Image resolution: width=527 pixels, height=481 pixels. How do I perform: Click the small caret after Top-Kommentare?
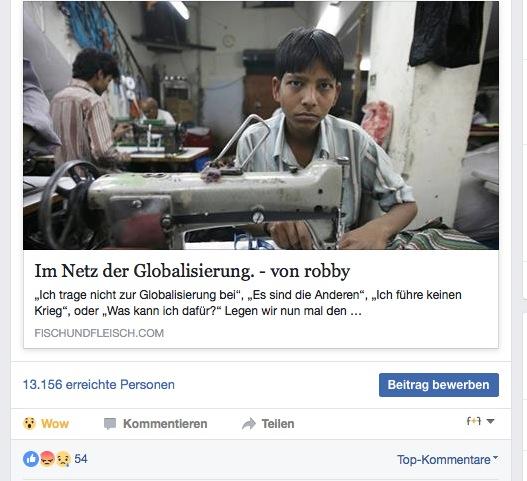(496, 458)
